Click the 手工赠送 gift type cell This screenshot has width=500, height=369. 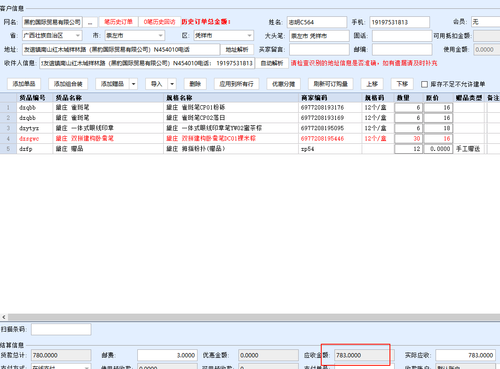[469, 149]
